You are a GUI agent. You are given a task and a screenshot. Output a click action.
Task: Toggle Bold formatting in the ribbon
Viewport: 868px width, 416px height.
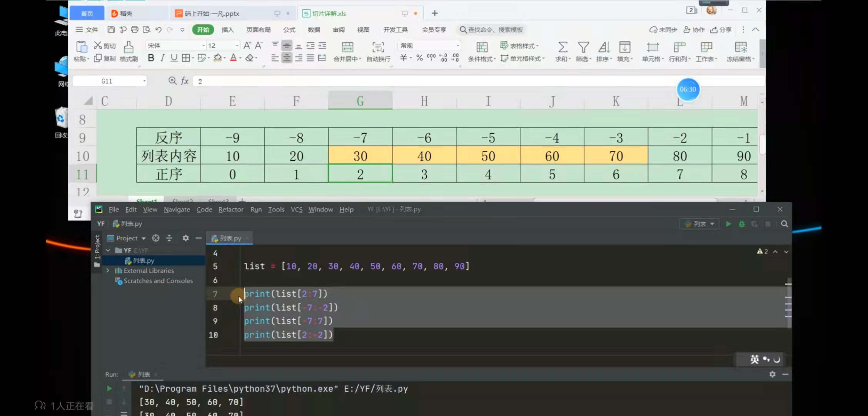(151, 58)
